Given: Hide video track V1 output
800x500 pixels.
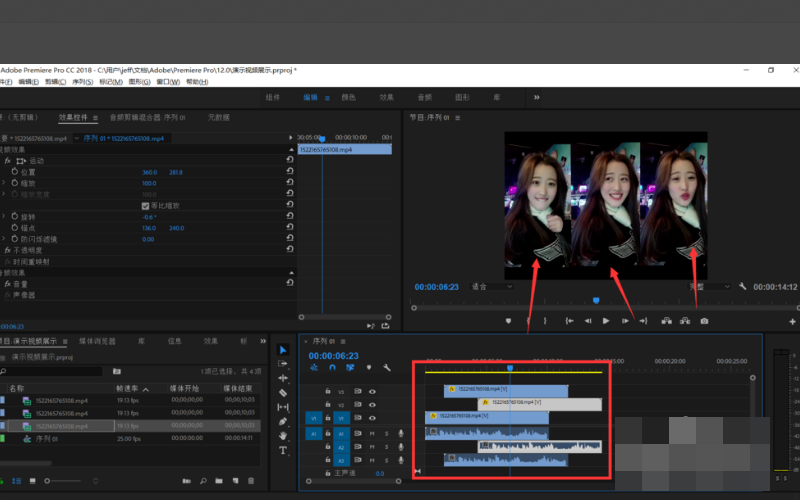Looking at the screenshot, I should tap(372, 418).
